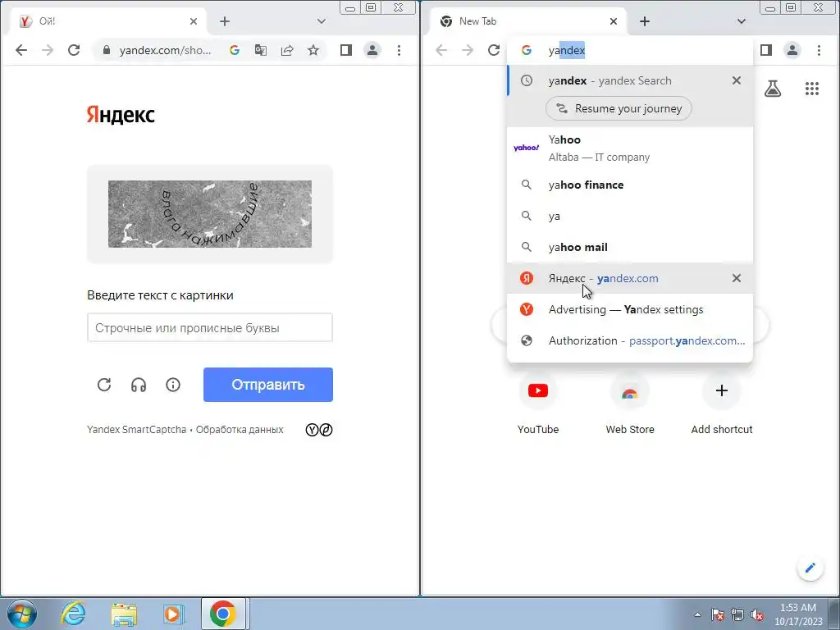Screen dimensions: 840x630
Task: Click the Chrome taskbar button
Action: pos(223,614)
